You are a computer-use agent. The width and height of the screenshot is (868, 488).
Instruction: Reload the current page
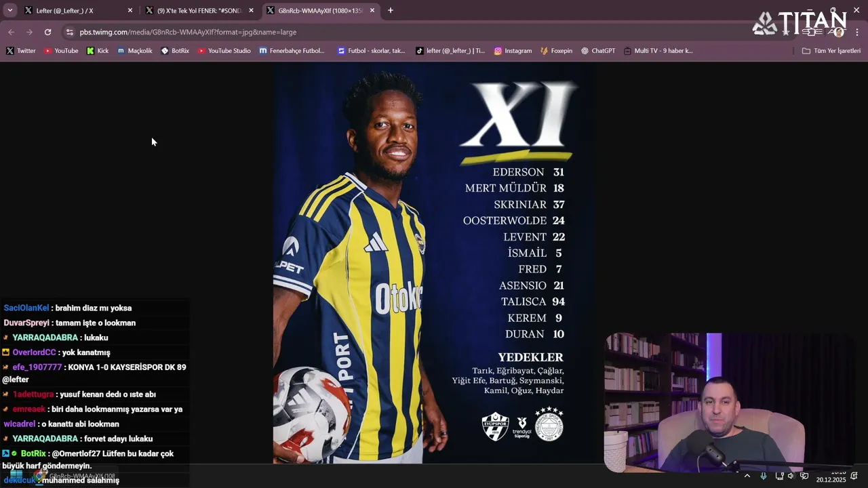[x=47, y=32]
